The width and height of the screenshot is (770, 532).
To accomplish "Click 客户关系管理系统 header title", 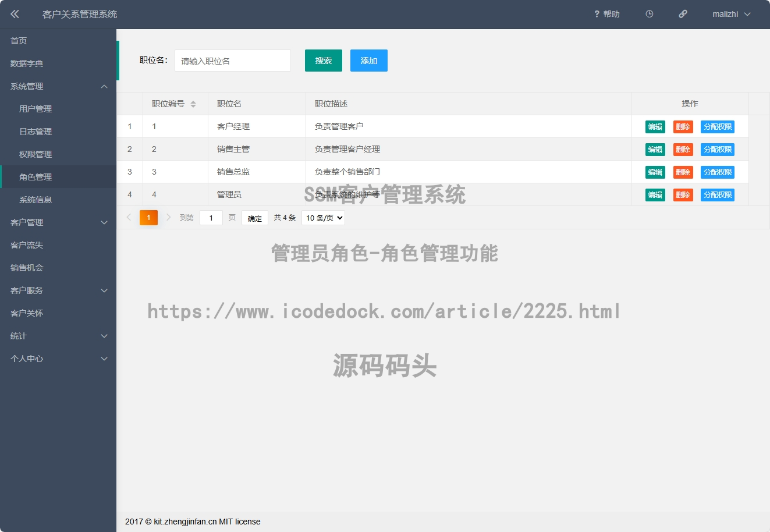I will 80,14.
